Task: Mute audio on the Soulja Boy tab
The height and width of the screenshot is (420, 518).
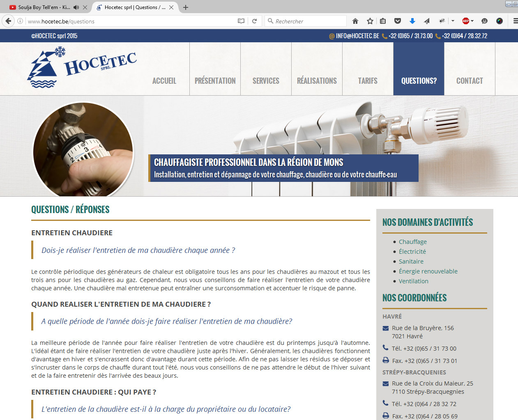Action: [x=76, y=7]
